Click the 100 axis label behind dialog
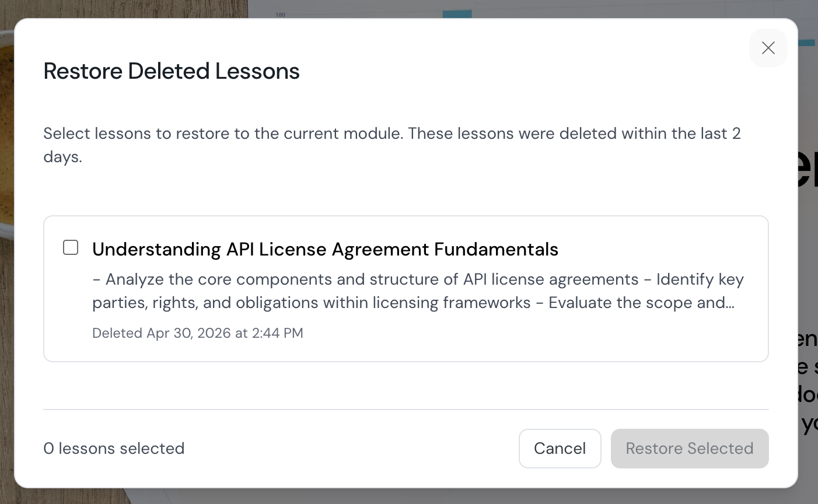Image resolution: width=818 pixels, height=504 pixels. 281,14
